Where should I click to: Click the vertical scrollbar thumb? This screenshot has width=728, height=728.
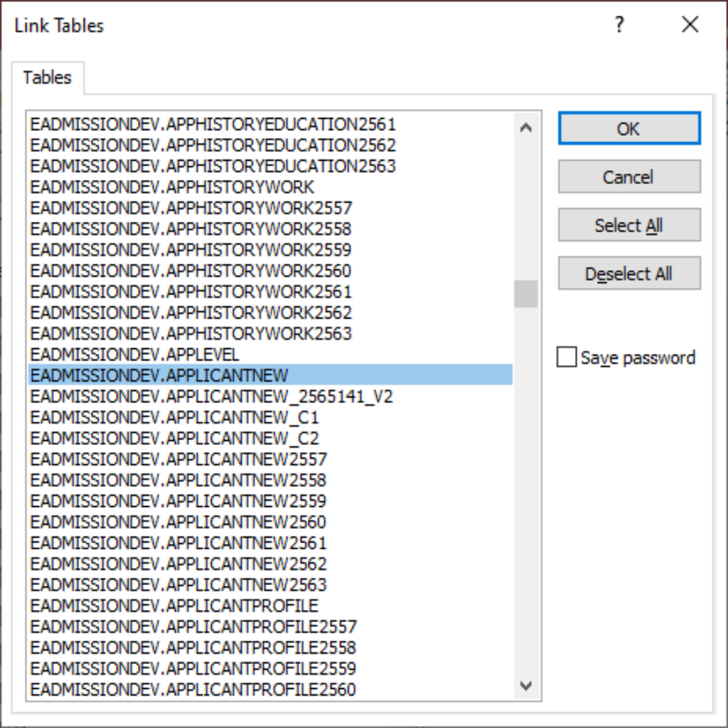pos(526,294)
